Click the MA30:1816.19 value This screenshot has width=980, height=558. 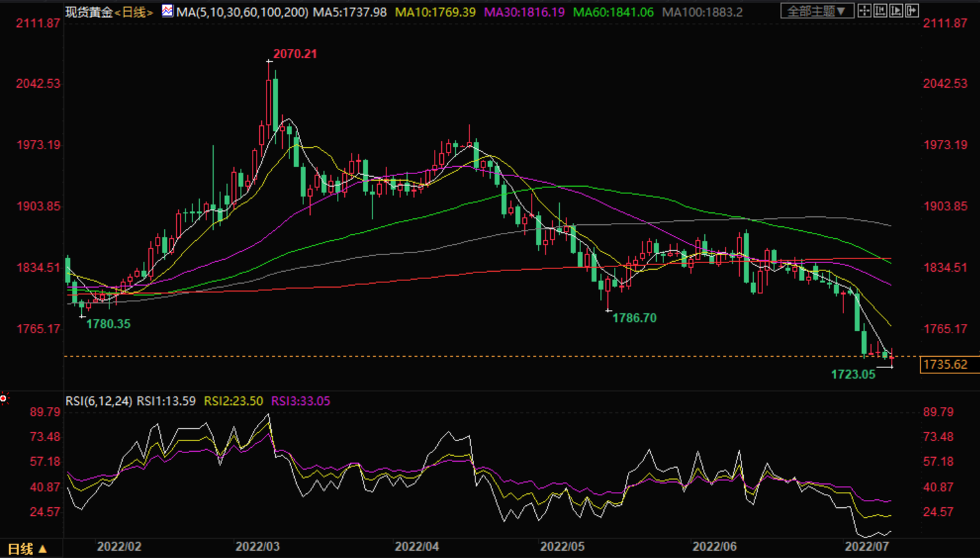click(x=524, y=12)
